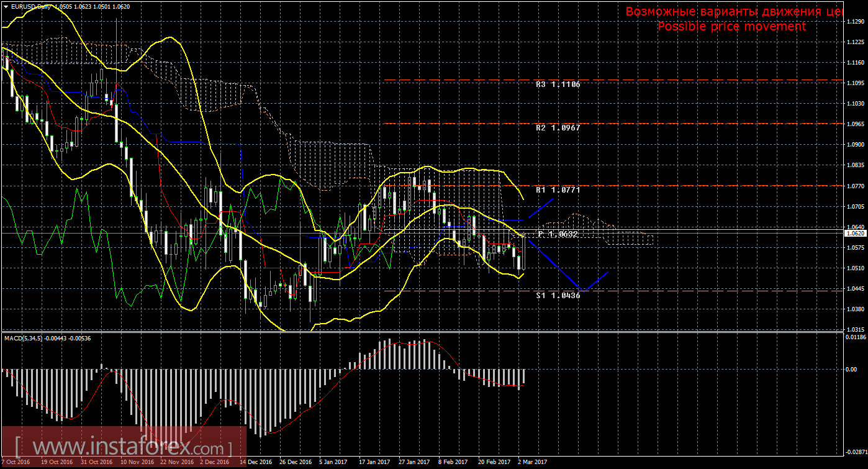868x469 pixels.
Task: Select the R1 1.0771 resistance level label
Action: click(558, 189)
